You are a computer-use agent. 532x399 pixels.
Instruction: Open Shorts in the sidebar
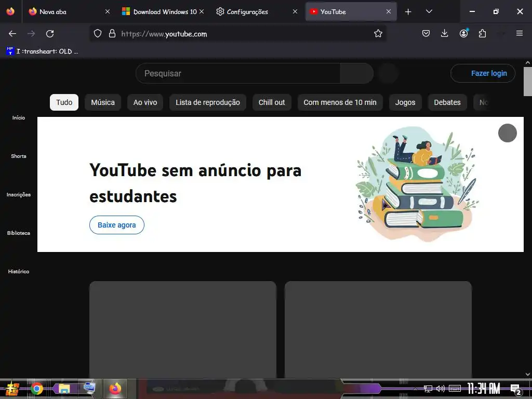19,156
